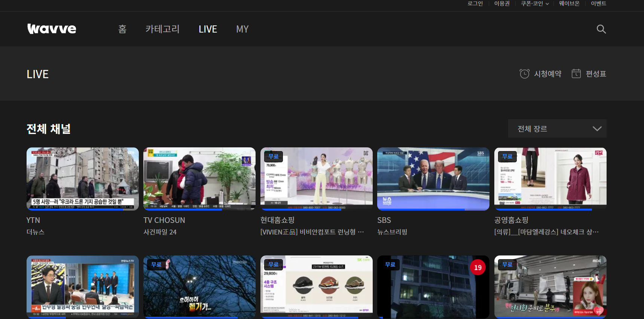Go to the 홈 tab
Screen dimensions: 644x319
click(x=122, y=29)
